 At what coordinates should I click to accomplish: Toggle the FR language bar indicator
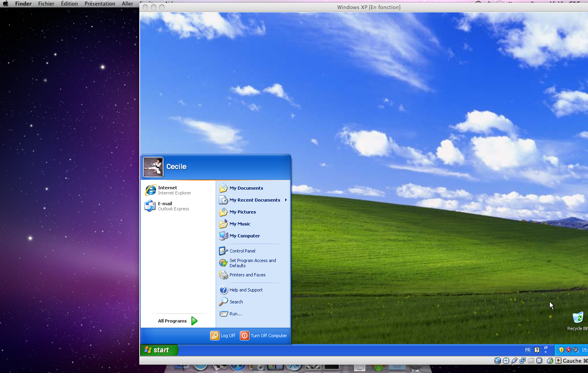[x=528, y=350]
